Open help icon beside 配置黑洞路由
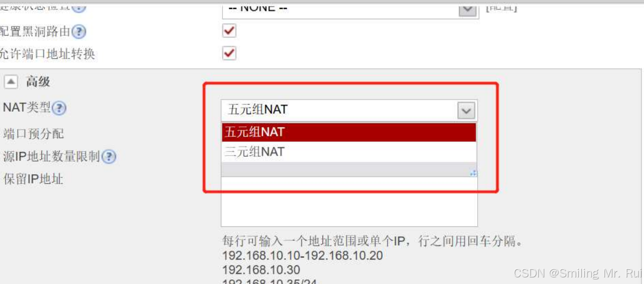Image resolution: width=644 pixels, height=284 pixels. point(78,32)
